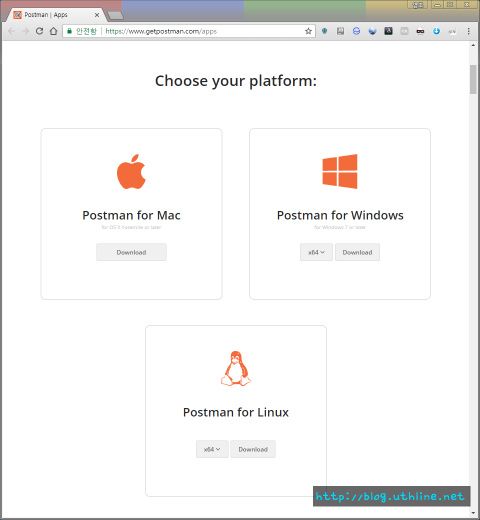Viewport: 480px width, 520px height.
Task: Click the blue globe extension icon
Action: (356, 31)
